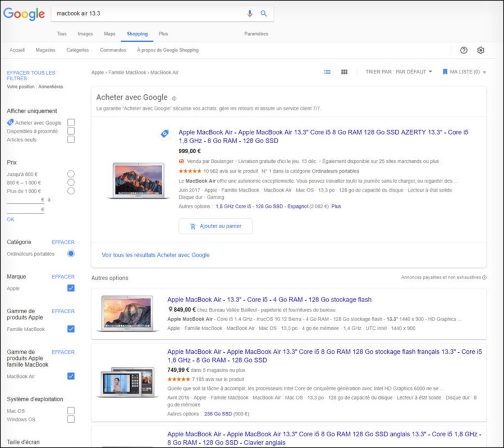This screenshot has height=448, width=504.
Task: Switch to list view layout icon
Action: [327, 72]
